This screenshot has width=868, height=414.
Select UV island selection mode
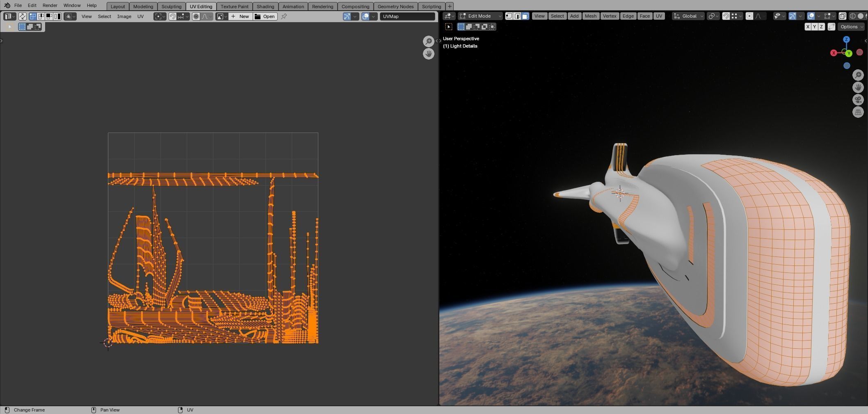point(57,16)
